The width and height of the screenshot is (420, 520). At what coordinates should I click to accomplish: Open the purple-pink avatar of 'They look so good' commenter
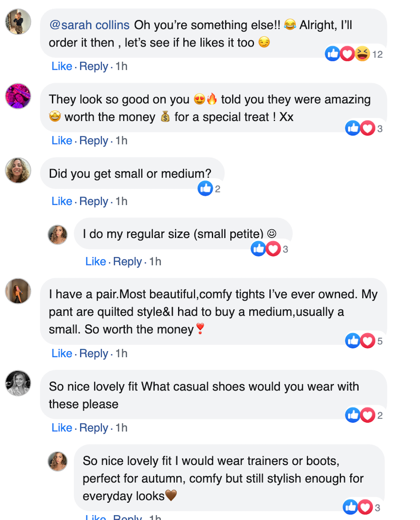tap(18, 96)
